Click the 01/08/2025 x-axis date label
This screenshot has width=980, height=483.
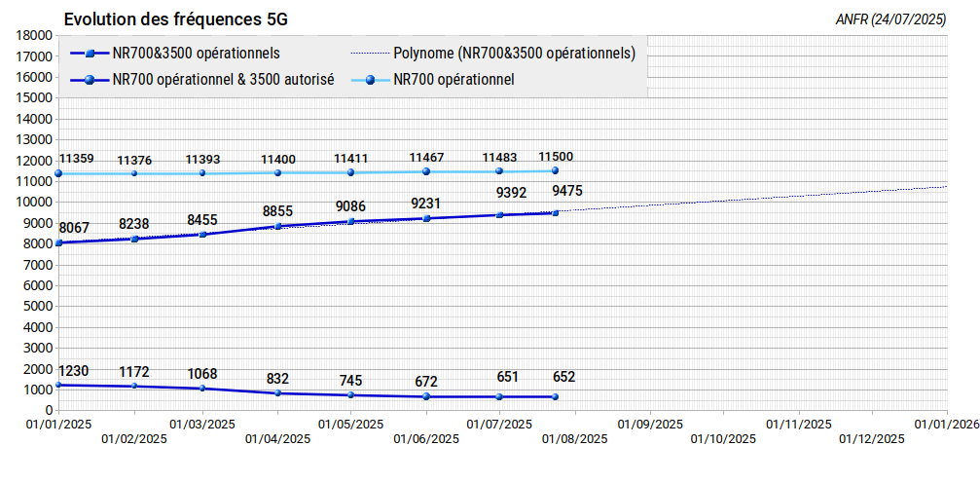pos(575,439)
